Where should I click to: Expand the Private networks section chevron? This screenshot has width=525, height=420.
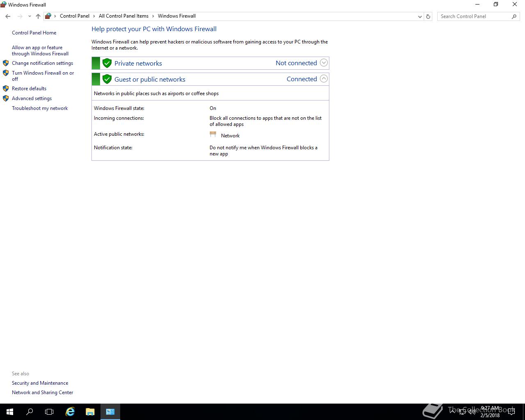click(324, 63)
